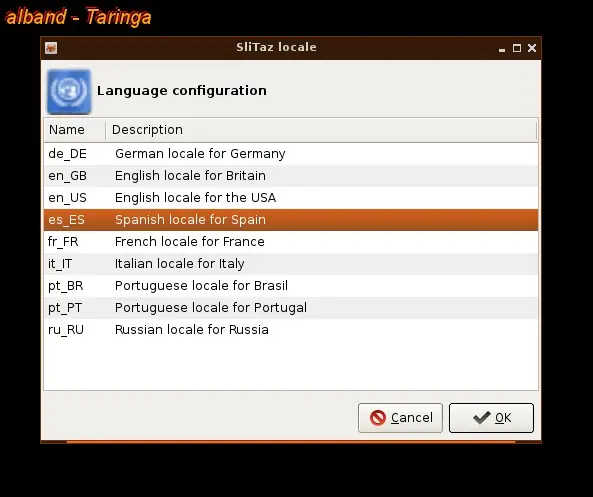Select the it_IT Italian locale row
Screen dimensions: 593x497
(x=291, y=264)
